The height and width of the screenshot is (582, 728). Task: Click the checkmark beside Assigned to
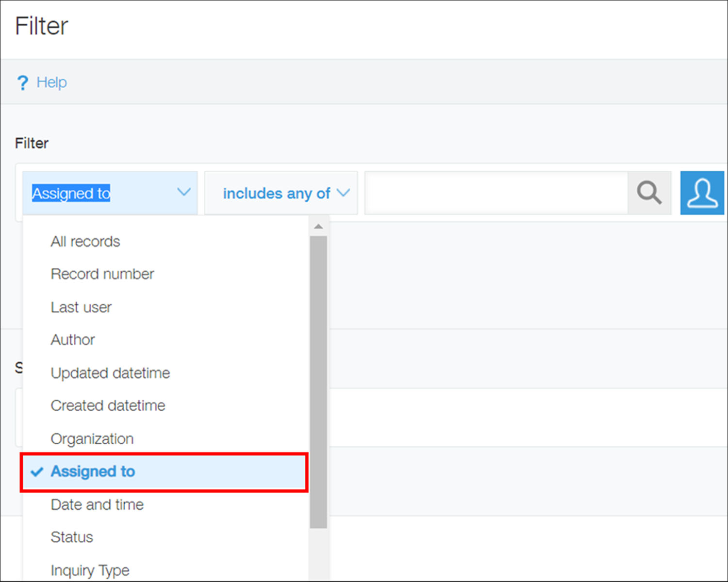coord(36,471)
